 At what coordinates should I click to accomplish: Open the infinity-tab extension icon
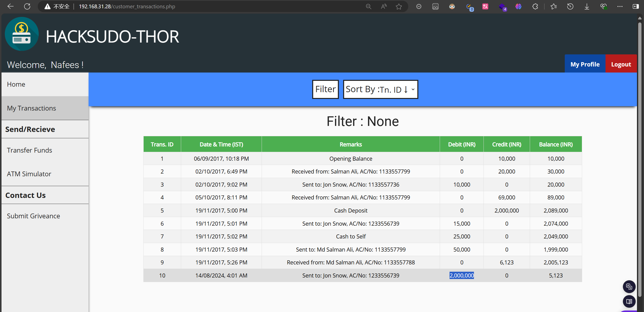point(435,6)
